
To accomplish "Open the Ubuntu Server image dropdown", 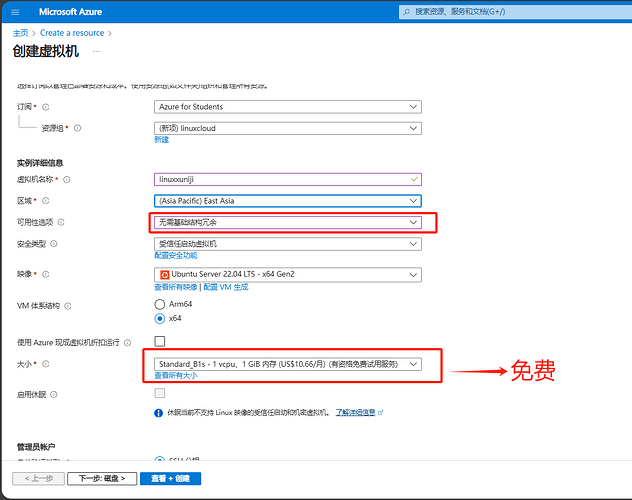I will (x=288, y=274).
